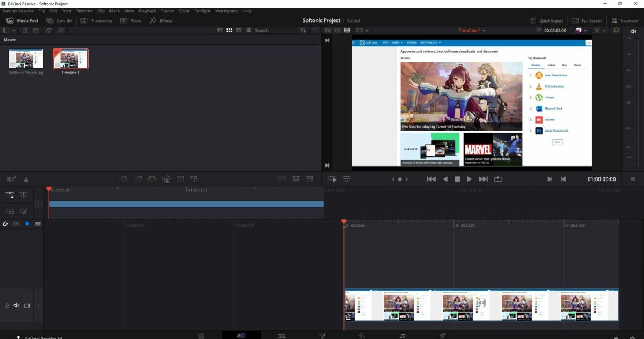644x339 pixels.
Task: Toggle loop playback
Action: (x=498, y=179)
